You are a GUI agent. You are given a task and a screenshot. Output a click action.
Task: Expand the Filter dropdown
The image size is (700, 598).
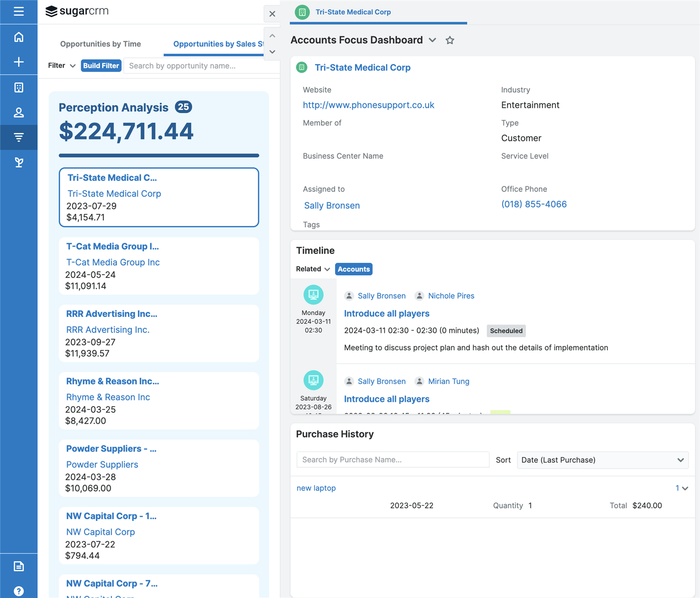(62, 66)
